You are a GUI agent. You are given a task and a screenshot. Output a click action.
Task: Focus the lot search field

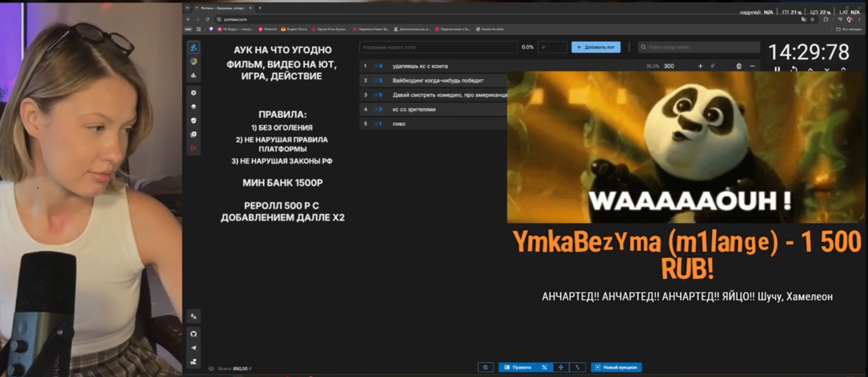point(699,47)
